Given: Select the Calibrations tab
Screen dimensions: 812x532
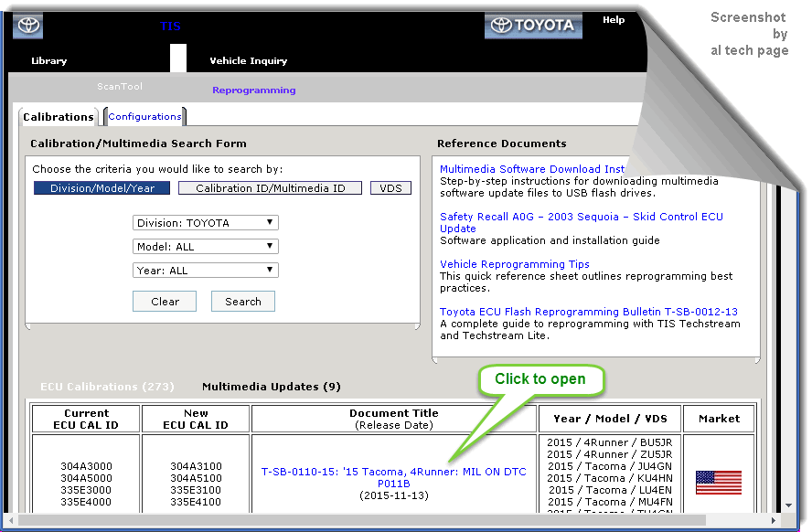Looking at the screenshot, I should tap(59, 117).
